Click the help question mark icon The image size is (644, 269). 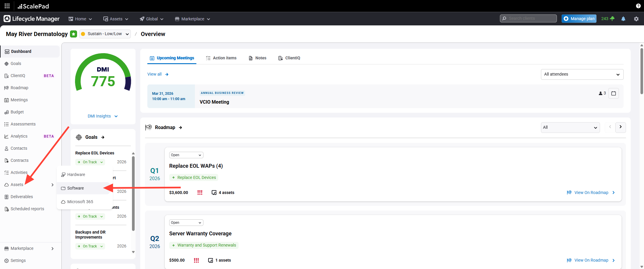[638, 6]
